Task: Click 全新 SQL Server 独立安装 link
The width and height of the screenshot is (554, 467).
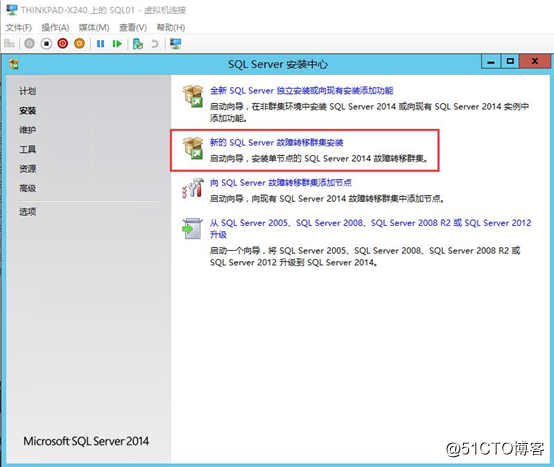Action: tap(301, 91)
